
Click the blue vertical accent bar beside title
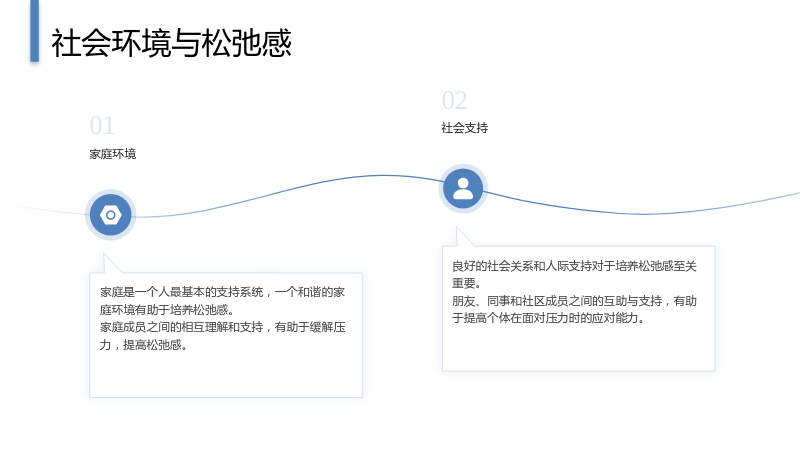pyautogui.click(x=34, y=31)
